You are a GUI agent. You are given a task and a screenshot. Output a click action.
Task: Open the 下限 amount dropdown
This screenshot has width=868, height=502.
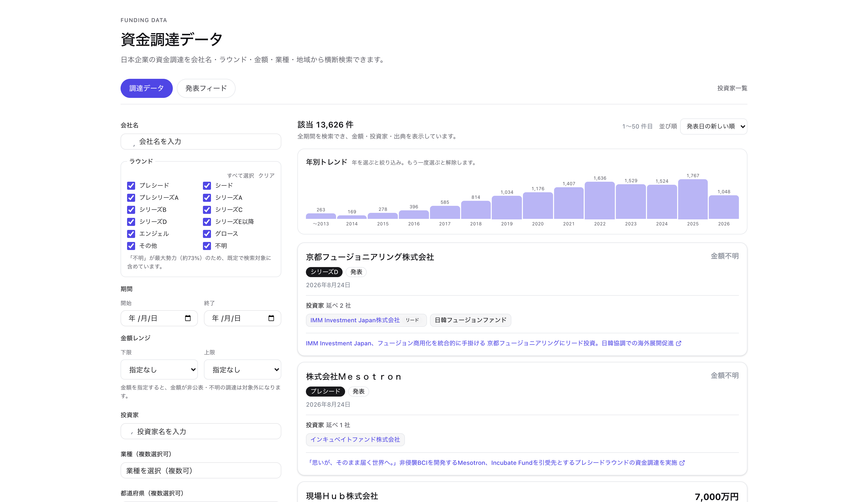(159, 369)
